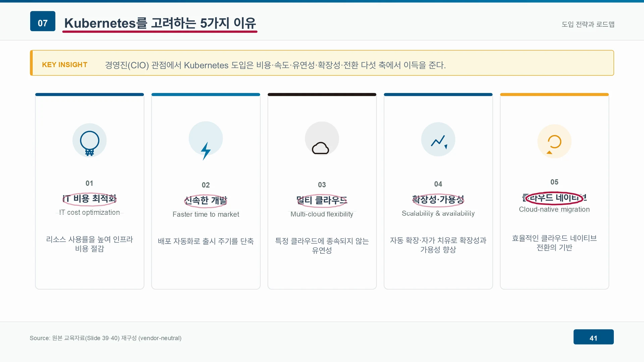This screenshot has height=362, width=644.
Task: Select the heading '신속한 개발'
Action: pyautogui.click(x=206, y=200)
